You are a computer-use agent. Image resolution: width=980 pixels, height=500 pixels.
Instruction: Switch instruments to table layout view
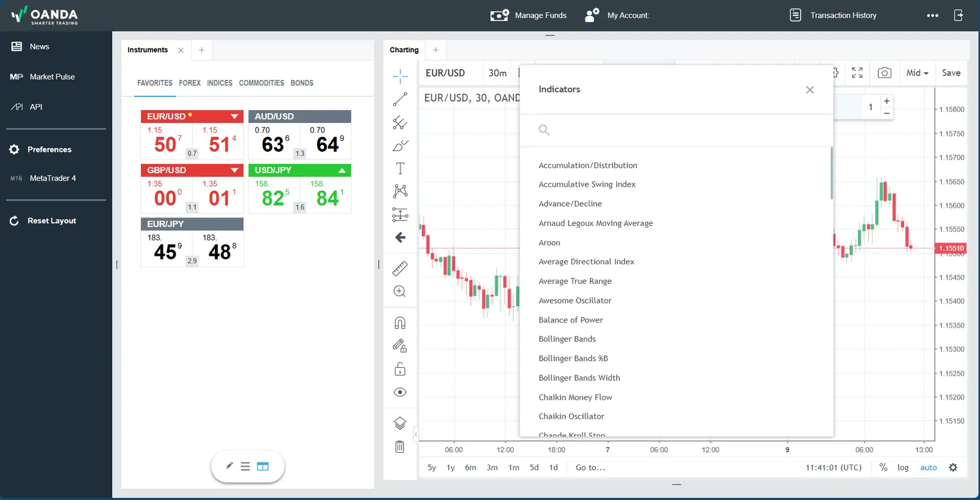[263, 466]
